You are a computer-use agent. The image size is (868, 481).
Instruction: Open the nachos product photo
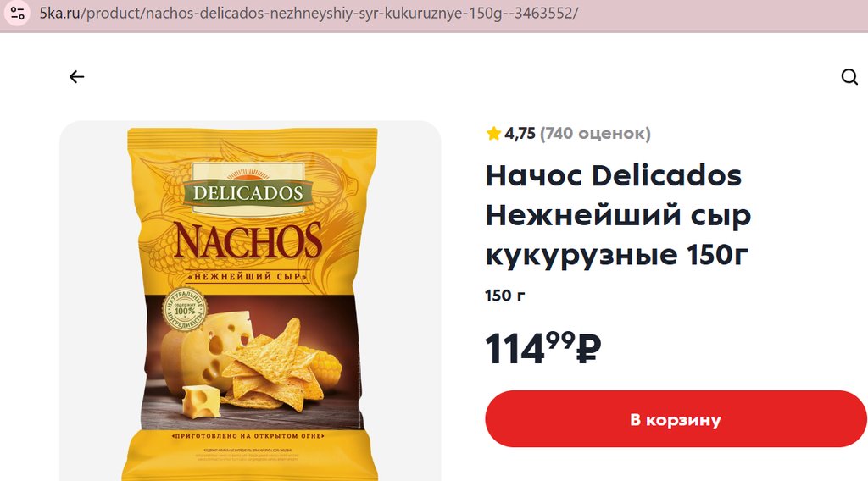point(250,301)
